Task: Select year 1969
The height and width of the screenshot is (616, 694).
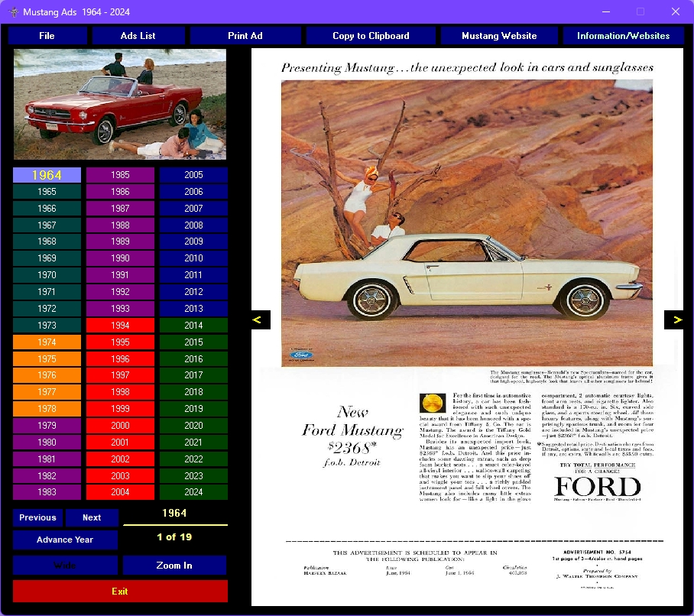Action: [x=47, y=258]
